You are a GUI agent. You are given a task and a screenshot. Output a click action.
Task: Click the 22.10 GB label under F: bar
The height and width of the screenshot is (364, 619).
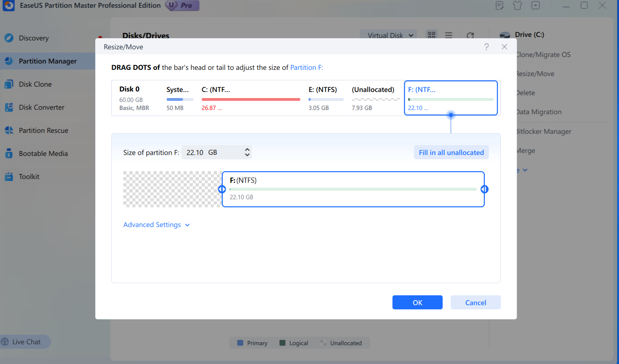(x=241, y=197)
